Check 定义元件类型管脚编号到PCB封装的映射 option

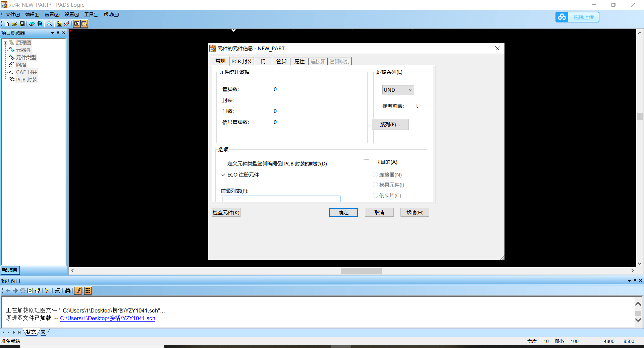click(223, 163)
